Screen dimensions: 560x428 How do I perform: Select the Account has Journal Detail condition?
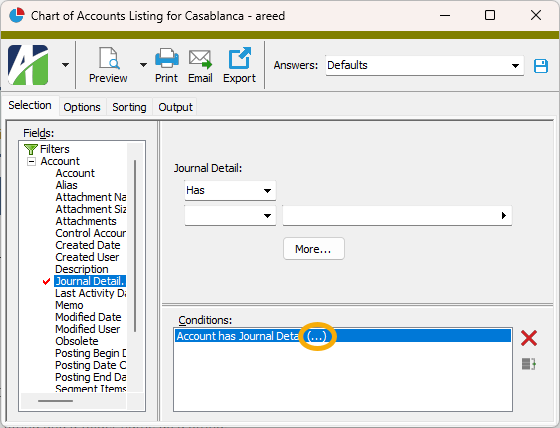[343, 336]
